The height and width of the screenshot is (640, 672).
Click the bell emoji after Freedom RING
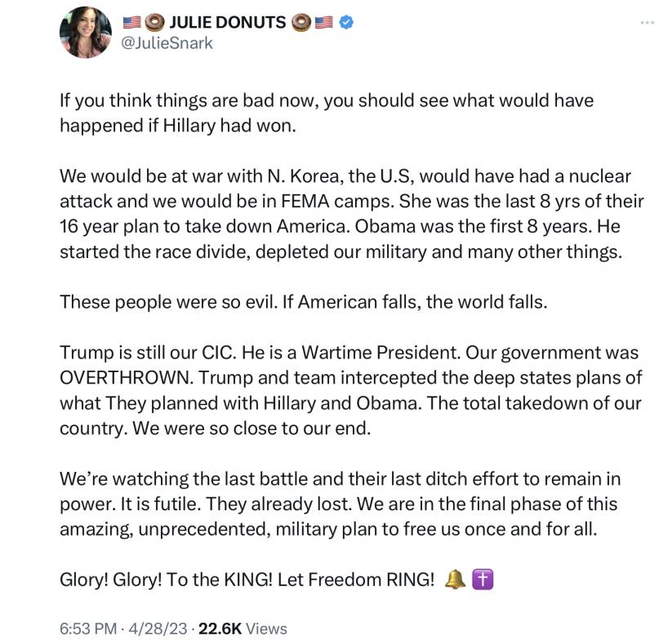[455, 580]
